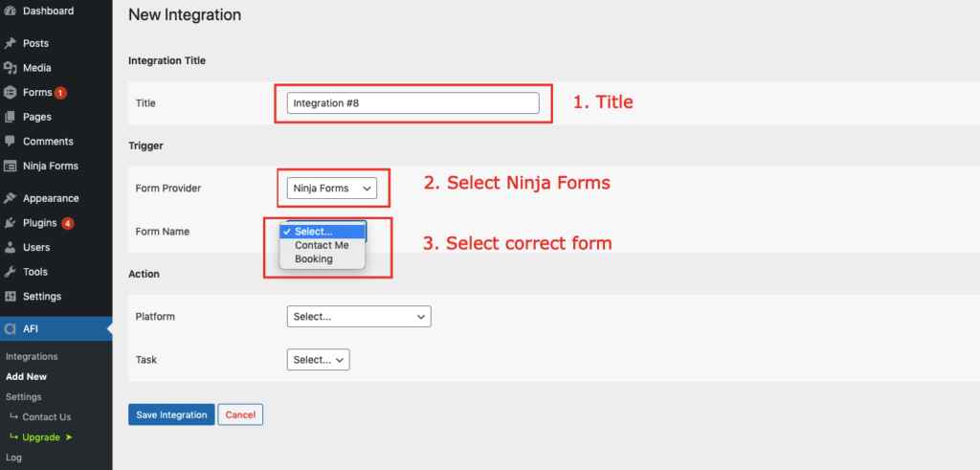Open the Form Provider dropdown

(x=332, y=189)
